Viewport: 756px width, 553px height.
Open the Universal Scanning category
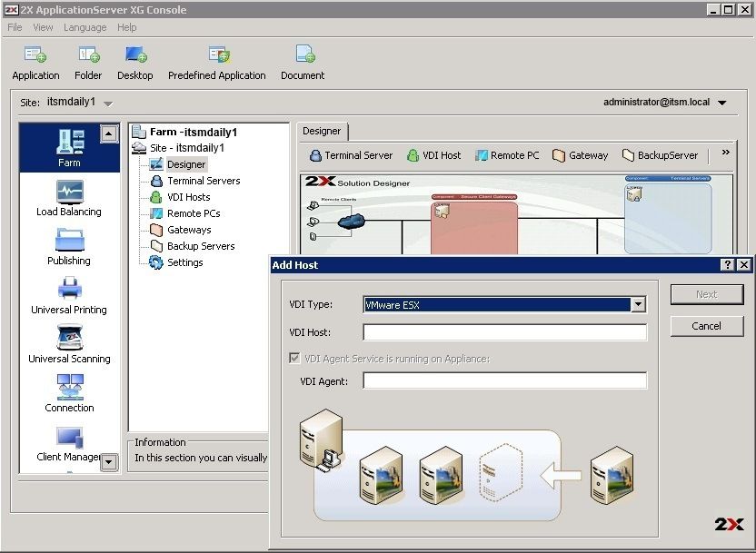(x=69, y=345)
